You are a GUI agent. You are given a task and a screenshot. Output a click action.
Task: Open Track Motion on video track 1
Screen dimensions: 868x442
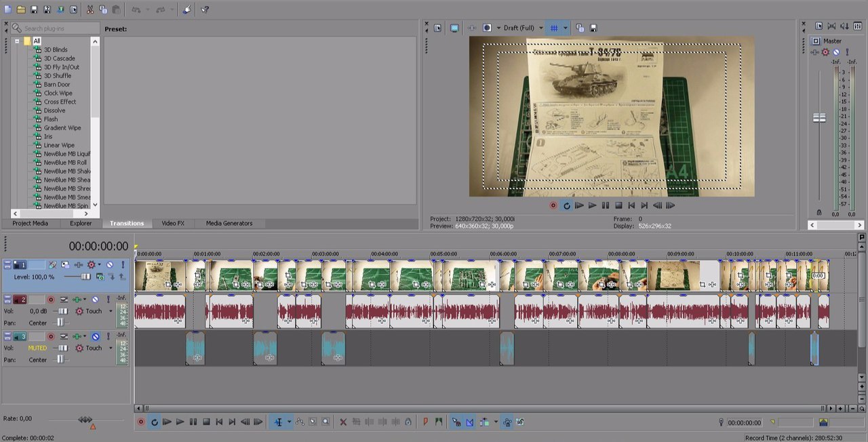pos(65,264)
